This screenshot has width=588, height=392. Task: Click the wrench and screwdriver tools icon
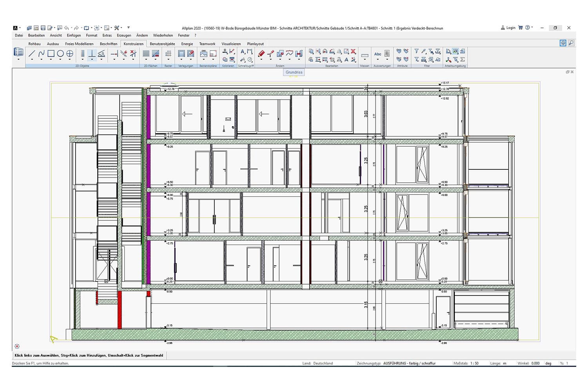pyautogui.click(x=116, y=28)
